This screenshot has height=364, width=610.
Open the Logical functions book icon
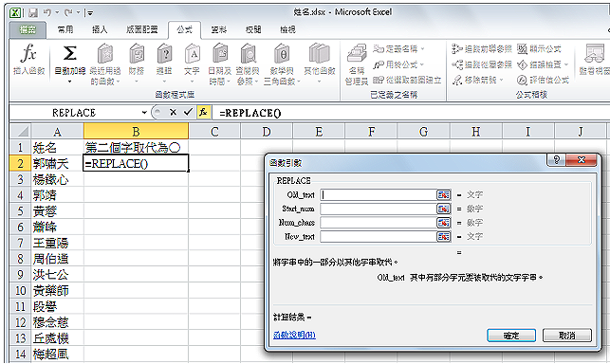[164, 54]
